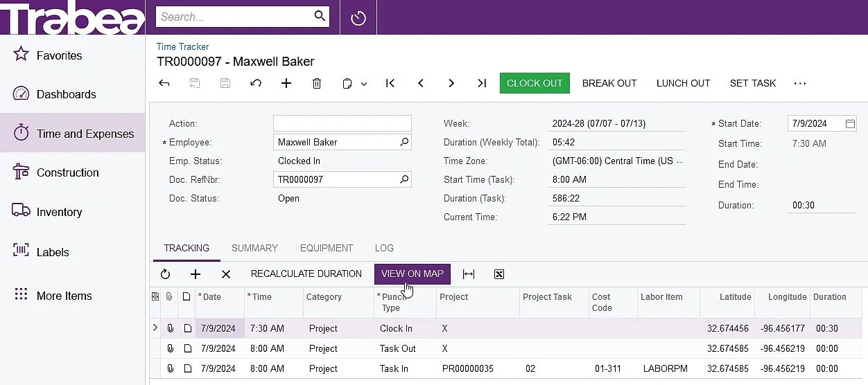Open Construction in the sidebar

[67, 172]
